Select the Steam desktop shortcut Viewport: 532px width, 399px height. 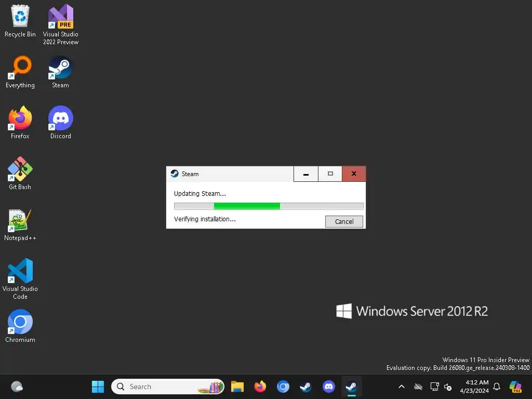60,72
